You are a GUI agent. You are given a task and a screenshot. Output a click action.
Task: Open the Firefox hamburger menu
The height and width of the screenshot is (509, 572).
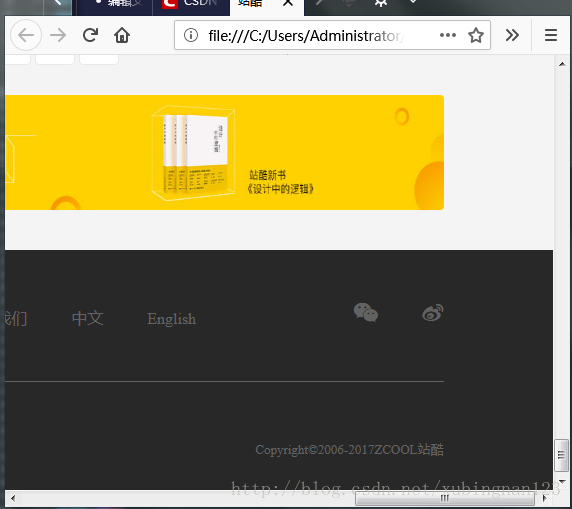point(551,35)
